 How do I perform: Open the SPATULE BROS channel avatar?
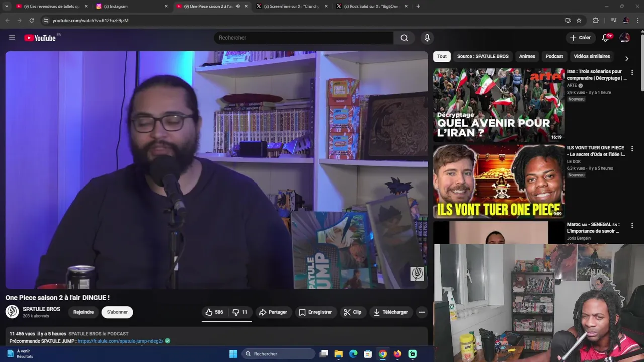coord(12,312)
